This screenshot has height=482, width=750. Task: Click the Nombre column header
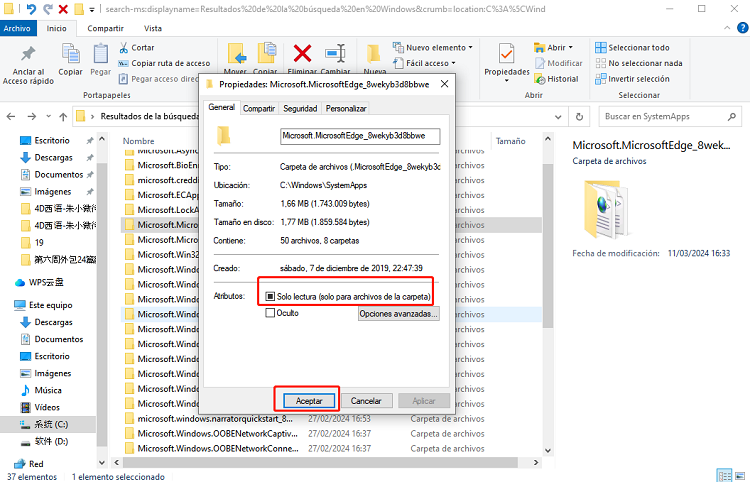click(139, 141)
